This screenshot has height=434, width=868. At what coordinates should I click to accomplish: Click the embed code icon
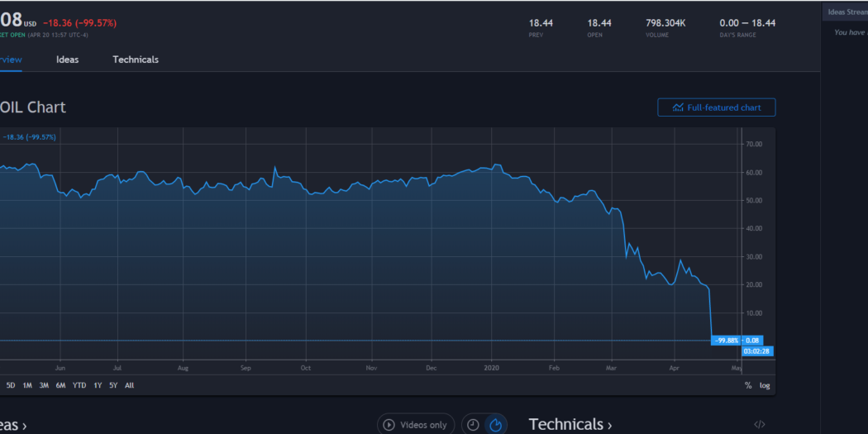(x=759, y=425)
